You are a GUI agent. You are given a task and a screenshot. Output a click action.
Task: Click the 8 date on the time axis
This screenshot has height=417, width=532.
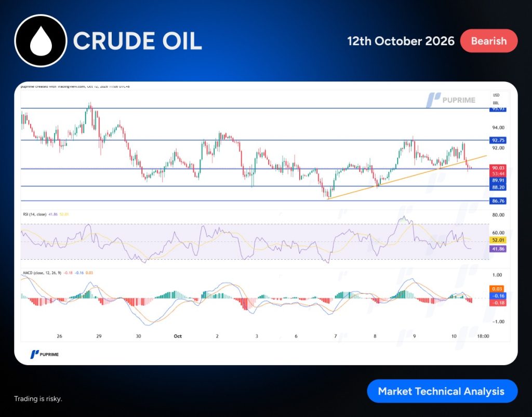tap(375, 337)
